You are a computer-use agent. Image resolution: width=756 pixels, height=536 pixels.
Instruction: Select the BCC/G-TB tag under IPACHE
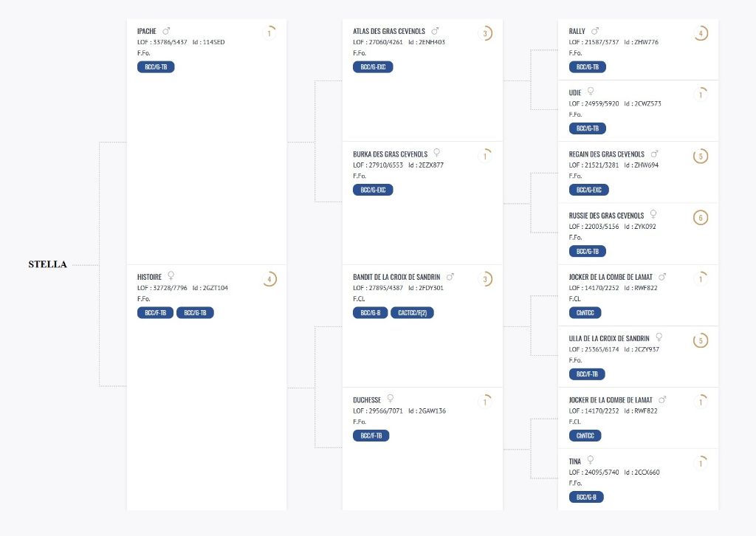[156, 67]
